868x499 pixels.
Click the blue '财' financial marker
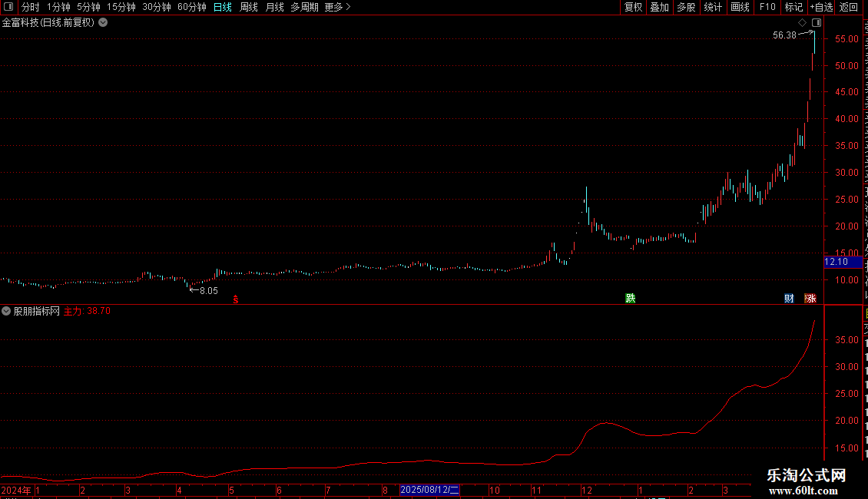(790, 298)
